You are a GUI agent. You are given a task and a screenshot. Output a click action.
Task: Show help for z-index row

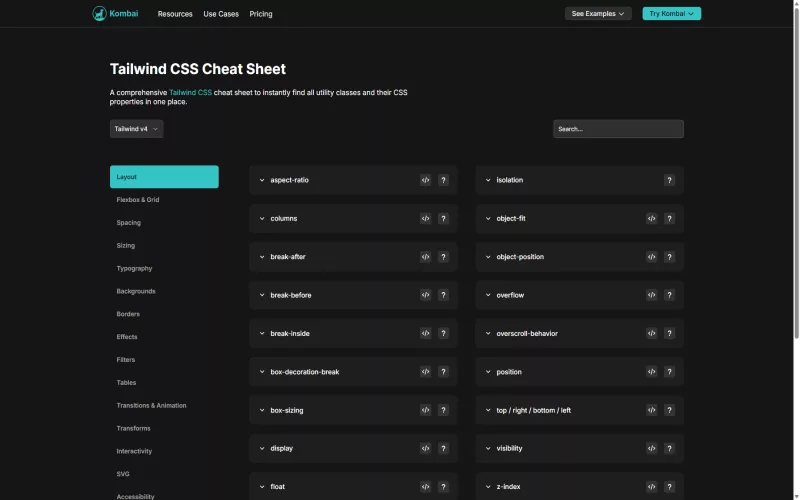point(669,487)
